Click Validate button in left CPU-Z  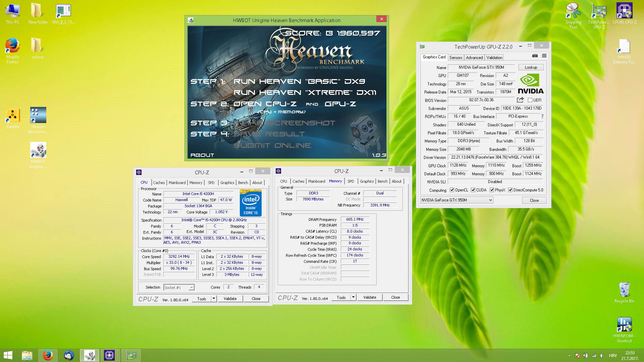[230, 298]
